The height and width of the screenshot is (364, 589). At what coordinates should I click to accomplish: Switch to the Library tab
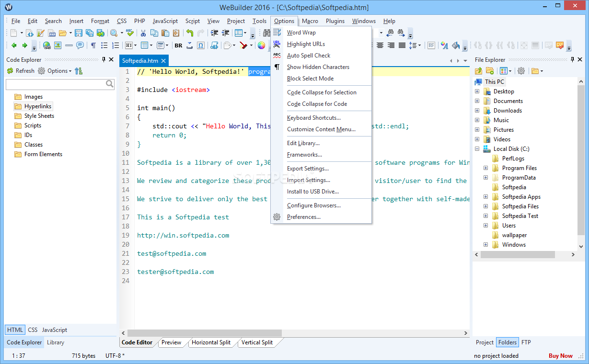(x=56, y=342)
